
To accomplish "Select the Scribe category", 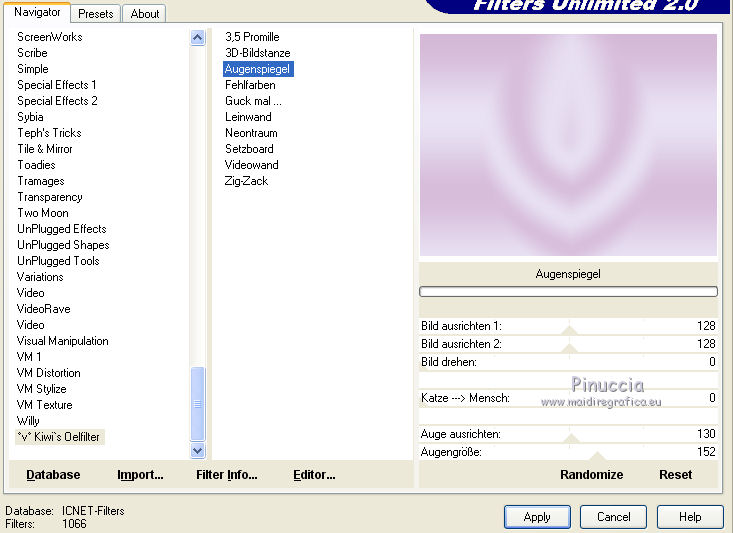I will coord(32,53).
